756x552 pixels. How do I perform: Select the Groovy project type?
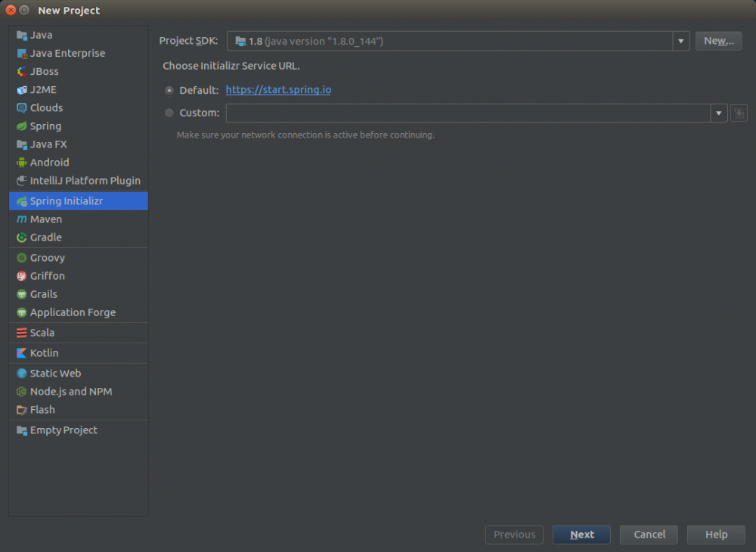click(47, 258)
